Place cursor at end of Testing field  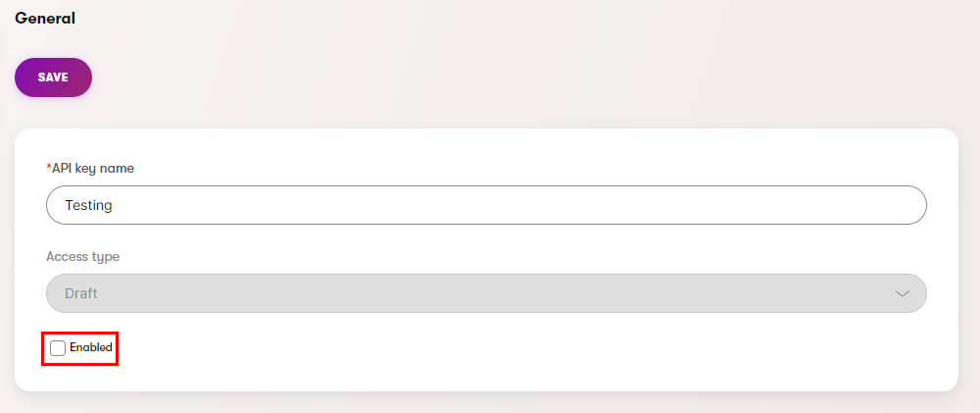click(115, 205)
